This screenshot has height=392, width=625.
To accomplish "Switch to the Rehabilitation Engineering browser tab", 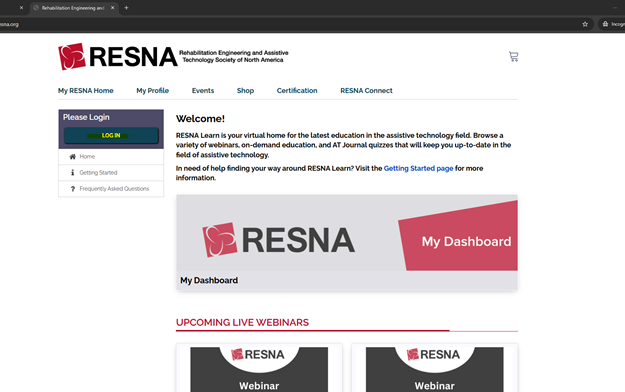I will pos(73,8).
